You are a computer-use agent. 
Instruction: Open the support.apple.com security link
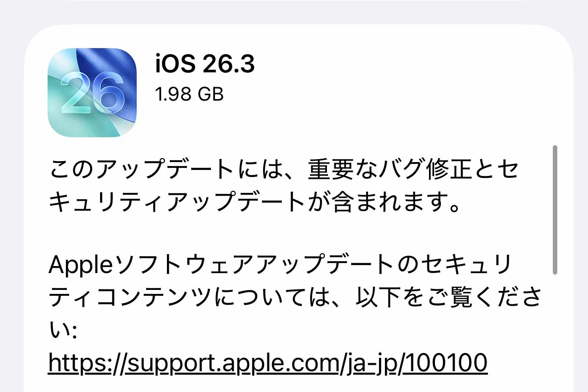[268, 363]
